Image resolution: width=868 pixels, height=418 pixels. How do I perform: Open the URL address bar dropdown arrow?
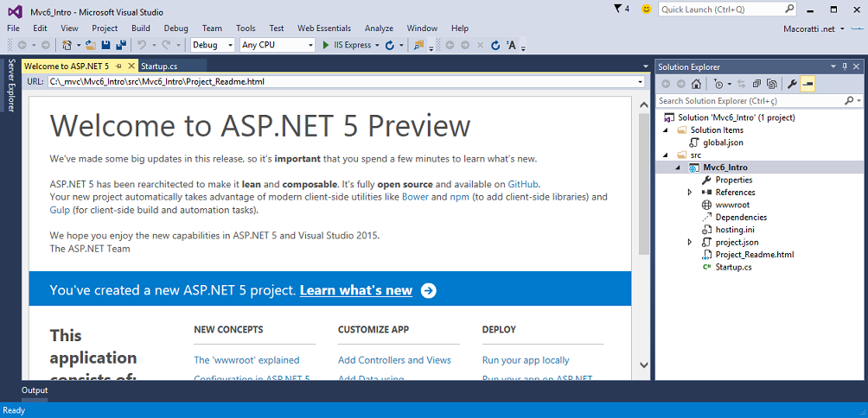tap(641, 82)
